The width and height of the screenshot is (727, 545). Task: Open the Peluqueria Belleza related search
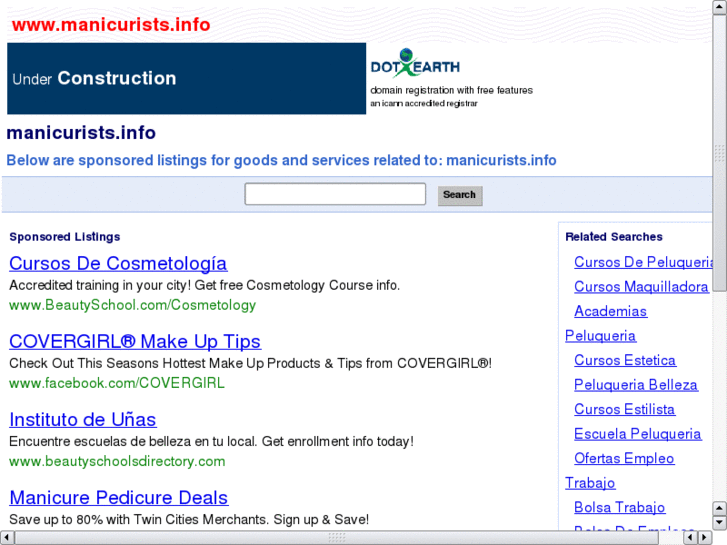pos(636,385)
